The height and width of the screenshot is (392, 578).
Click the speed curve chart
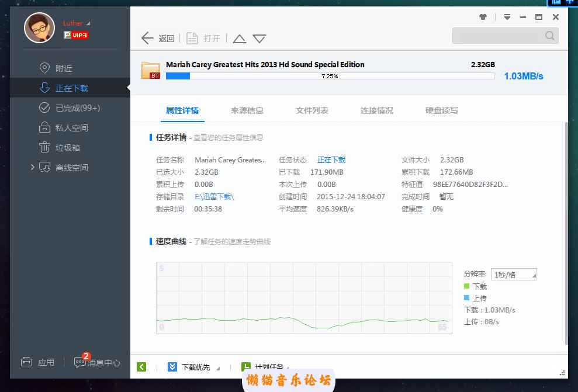coord(304,298)
